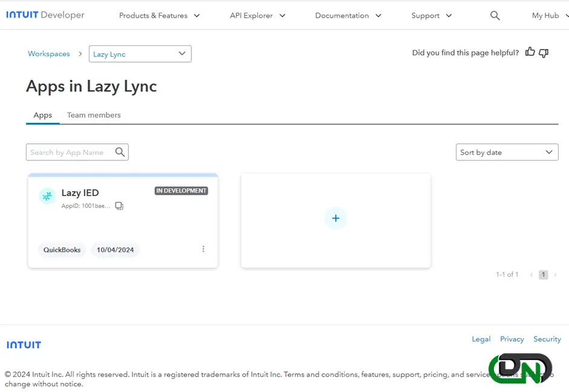Click the 10/04/2024 date tag
Viewport: 569px width, 392px height.
pyautogui.click(x=115, y=250)
